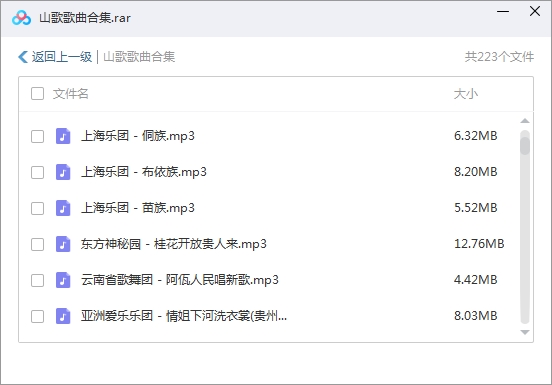Click the 文件名 column header
Viewport: 552px width, 385px height.
coord(70,94)
